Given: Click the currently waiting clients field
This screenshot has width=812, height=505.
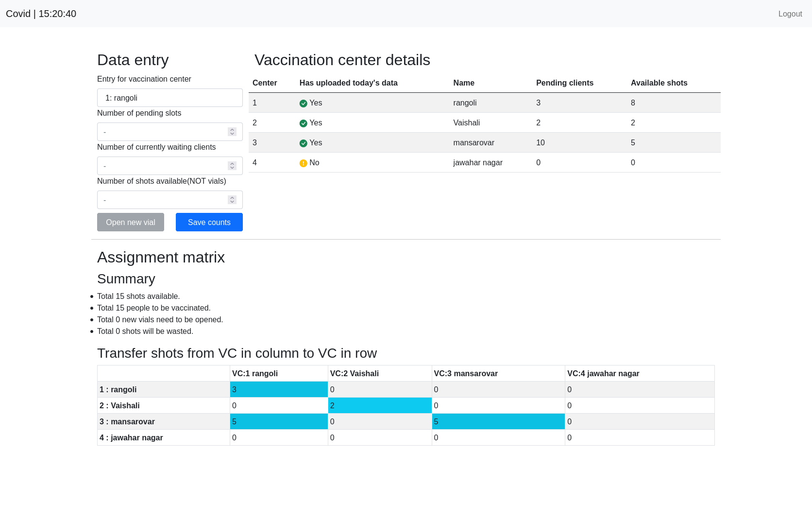Looking at the screenshot, I should click(170, 166).
